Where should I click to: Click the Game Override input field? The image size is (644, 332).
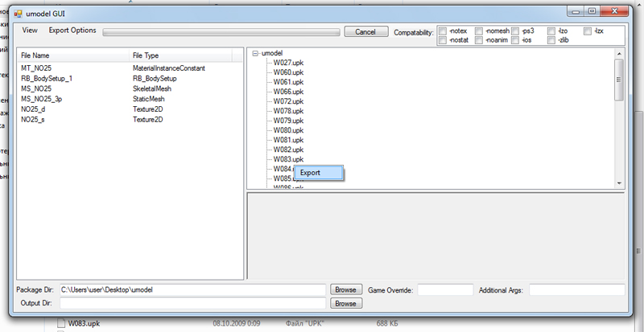[x=446, y=289]
